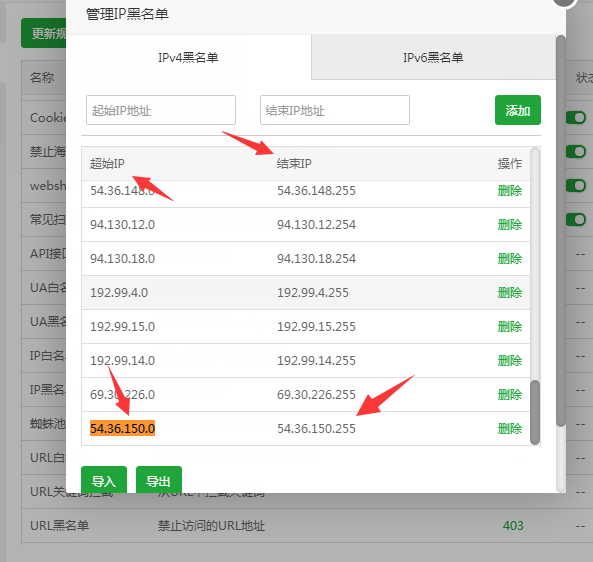Image resolution: width=593 pixels, height=562 pixels.
Task: Toggle the websh rule status switch
Action: (x=576, y=186)
